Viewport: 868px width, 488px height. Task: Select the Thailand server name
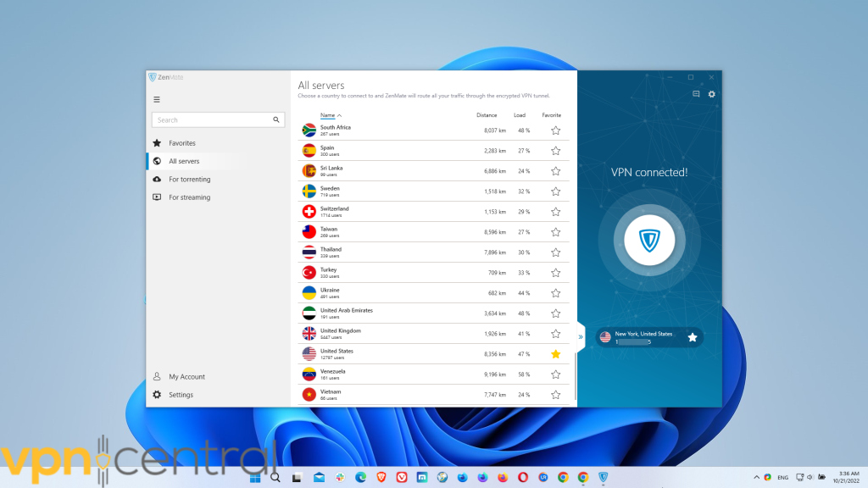[x=331, y=250]
